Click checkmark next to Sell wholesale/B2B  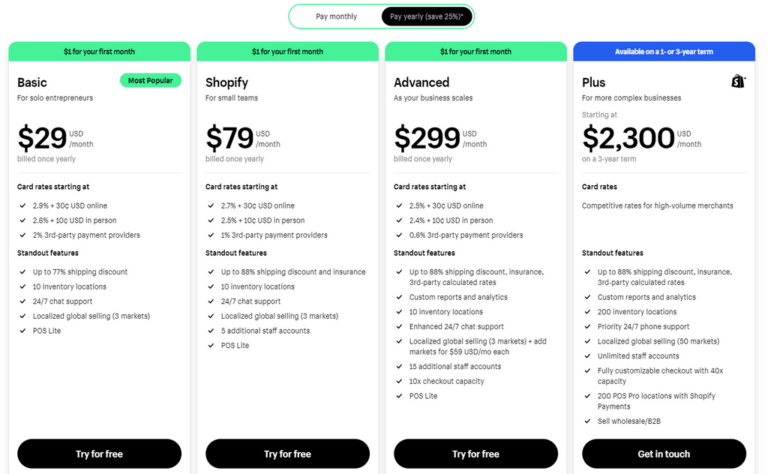point(587,421)
